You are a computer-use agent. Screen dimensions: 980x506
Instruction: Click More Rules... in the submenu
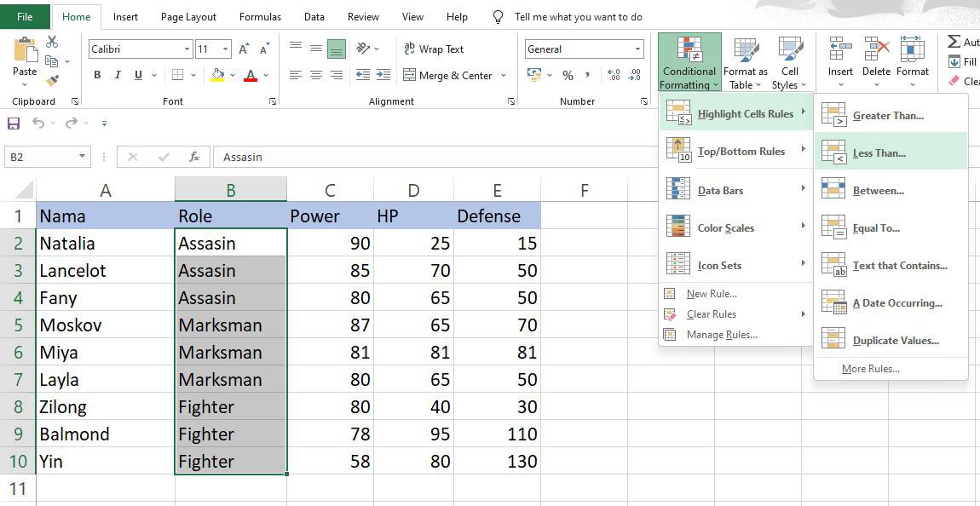click(x=891, y=369)
